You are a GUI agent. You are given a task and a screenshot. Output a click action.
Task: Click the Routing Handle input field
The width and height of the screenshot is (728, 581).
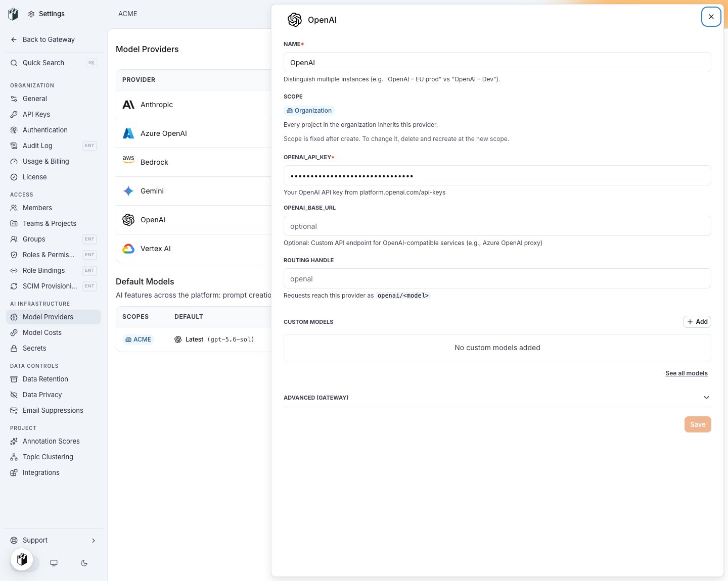[497, 279]
